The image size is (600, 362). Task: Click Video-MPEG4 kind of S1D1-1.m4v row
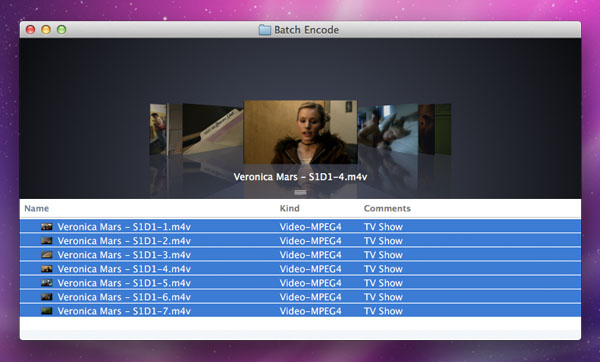click(310, 227)
